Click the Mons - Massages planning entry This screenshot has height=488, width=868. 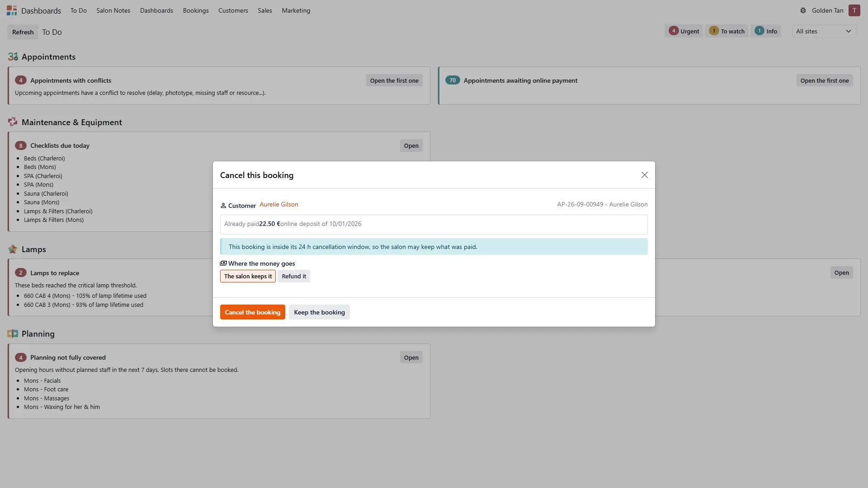tap(47, 398)
